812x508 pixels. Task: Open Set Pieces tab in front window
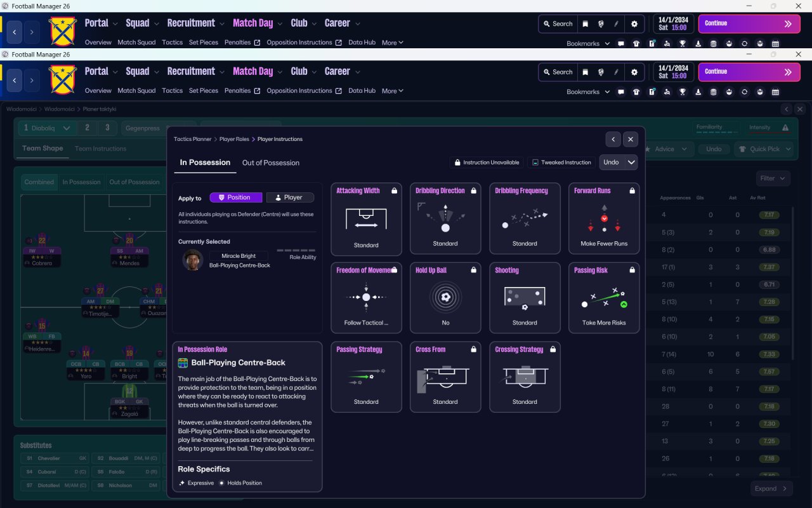coord(204,91)
